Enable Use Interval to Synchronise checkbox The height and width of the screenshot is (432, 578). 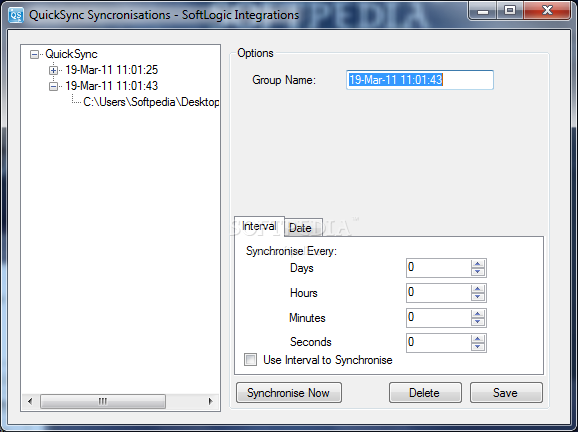(251, 360)
